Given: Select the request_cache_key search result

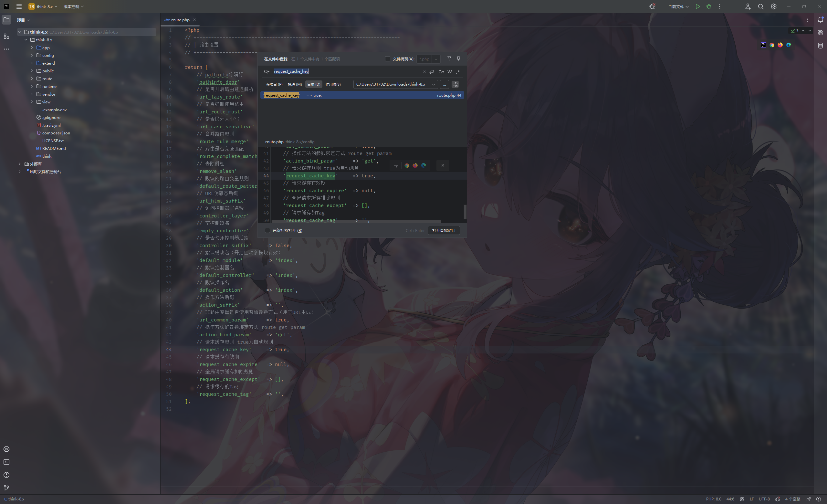Looking at the screenshot, I should (x=362, y=95).
